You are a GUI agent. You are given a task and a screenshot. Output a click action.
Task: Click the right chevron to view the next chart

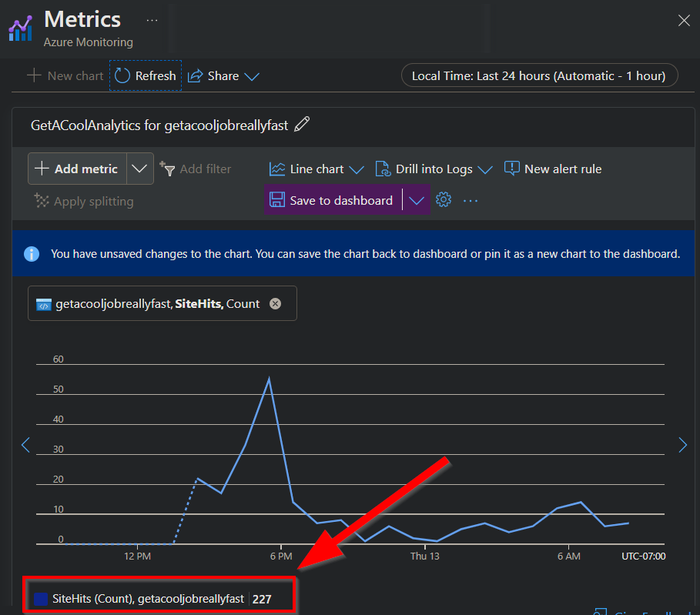click(682, 445)
